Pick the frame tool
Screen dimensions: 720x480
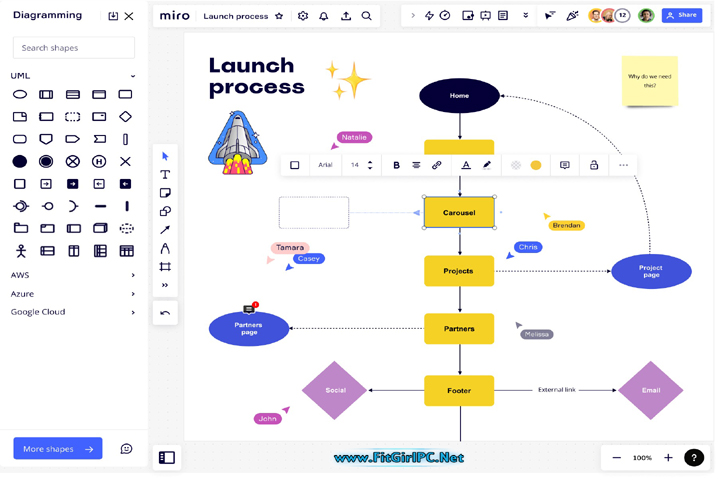tap(165, 267)
